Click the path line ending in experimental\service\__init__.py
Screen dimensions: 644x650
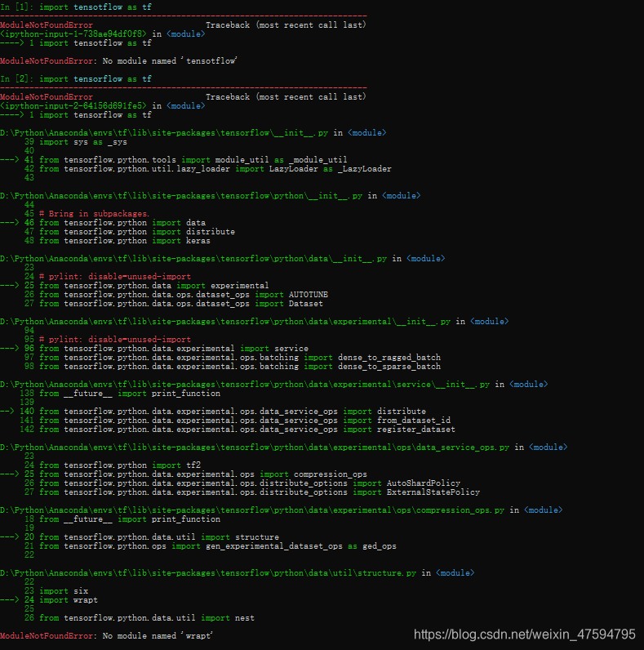274,385
